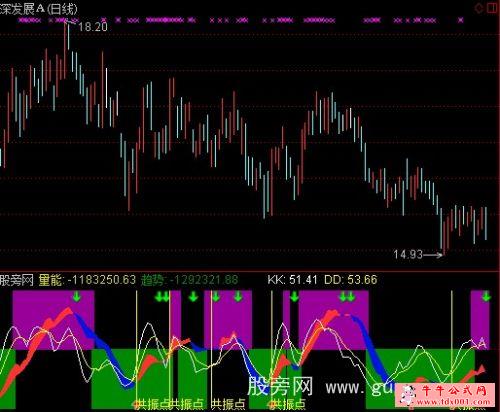Click the first green down arrow signal
The width and height of the screenshot is (500, 412).
(77, 296)
